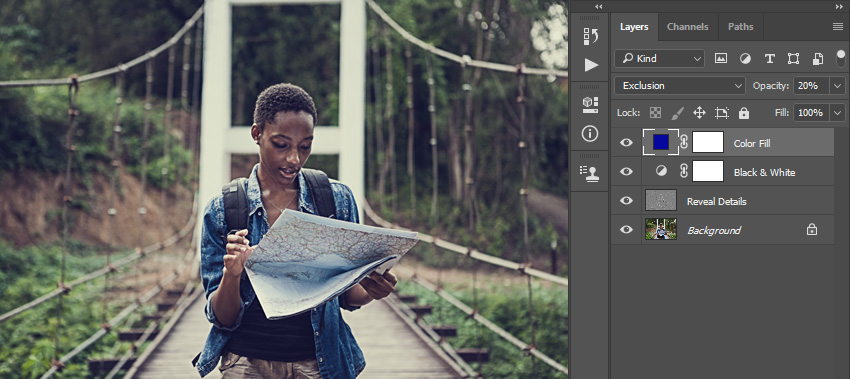The height and width of the screenshot is (379, 850).
Task: Click Background layer lock icon
Action: (x=812, y=230)
